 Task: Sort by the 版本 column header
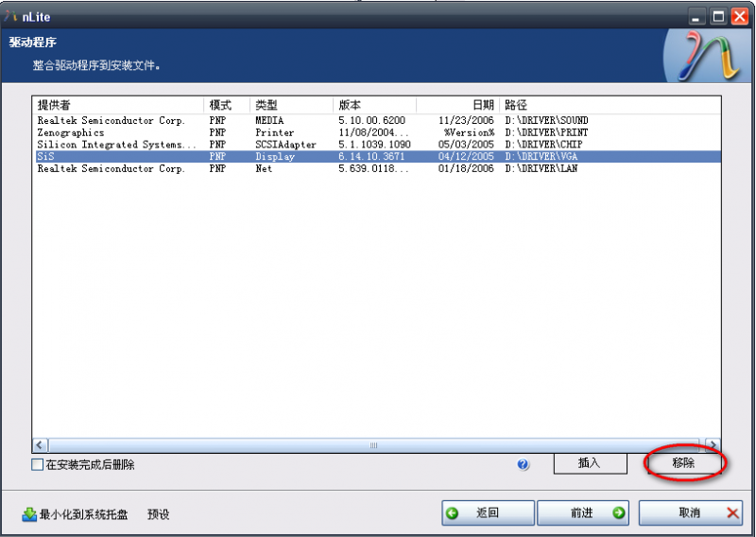pos(374,105)
